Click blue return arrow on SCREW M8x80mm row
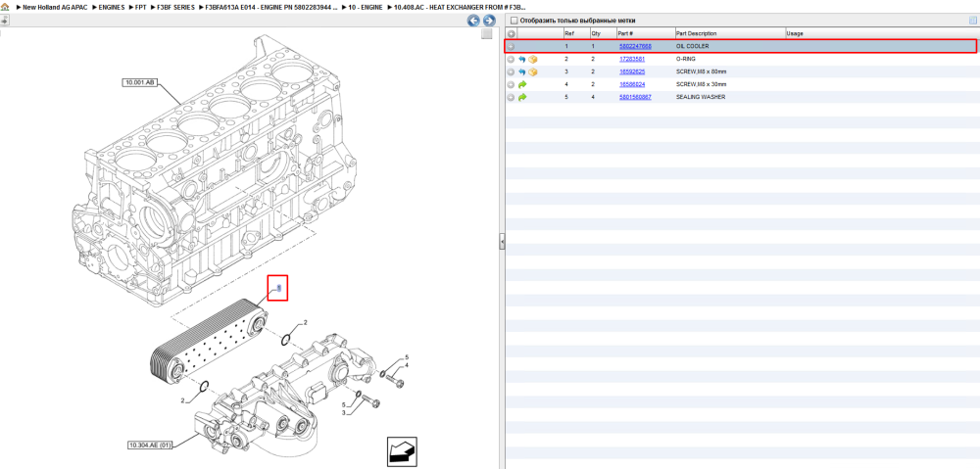This screenshot has height=469, width=980. [522, 71]
